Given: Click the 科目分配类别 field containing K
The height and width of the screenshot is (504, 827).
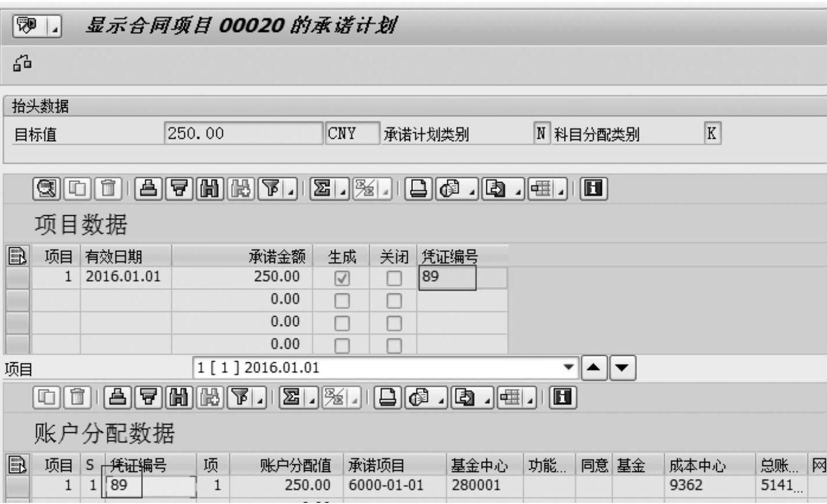Looking at the screenshot, I should pos(712,134).
